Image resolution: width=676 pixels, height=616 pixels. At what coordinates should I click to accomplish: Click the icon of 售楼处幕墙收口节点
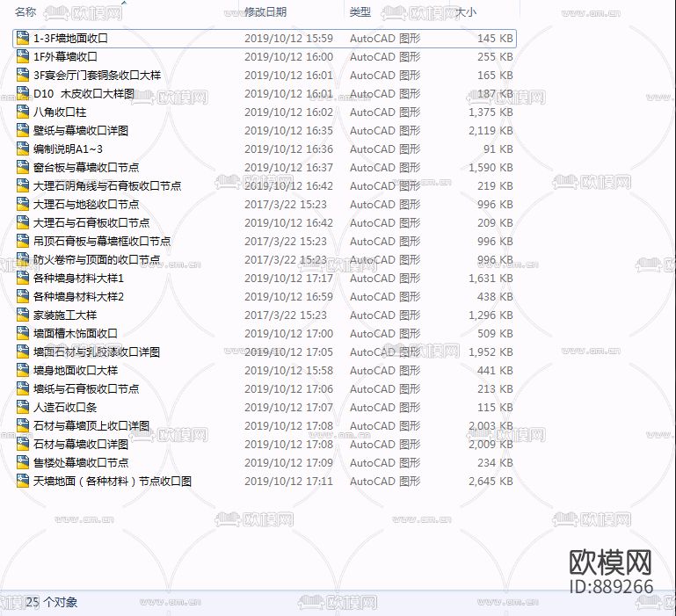23,463
